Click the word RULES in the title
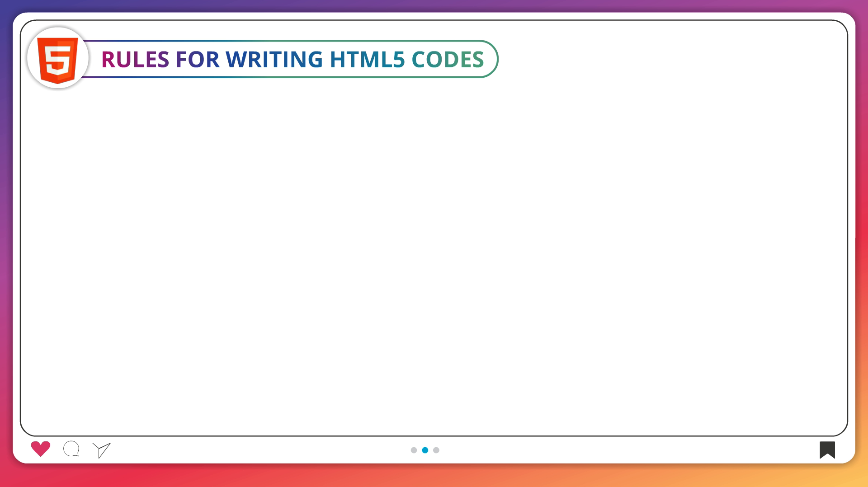This screenshot has width=868, height=487. pos(135,60)
